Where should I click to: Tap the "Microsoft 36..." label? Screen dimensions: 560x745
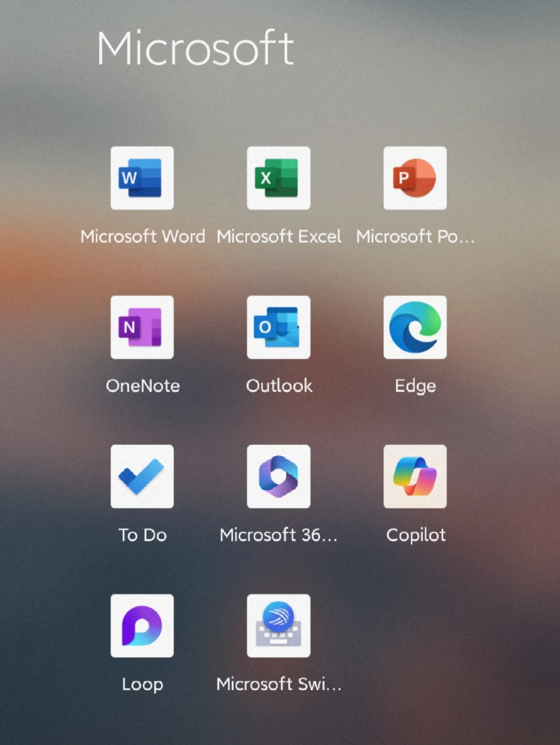coord(279,535)
